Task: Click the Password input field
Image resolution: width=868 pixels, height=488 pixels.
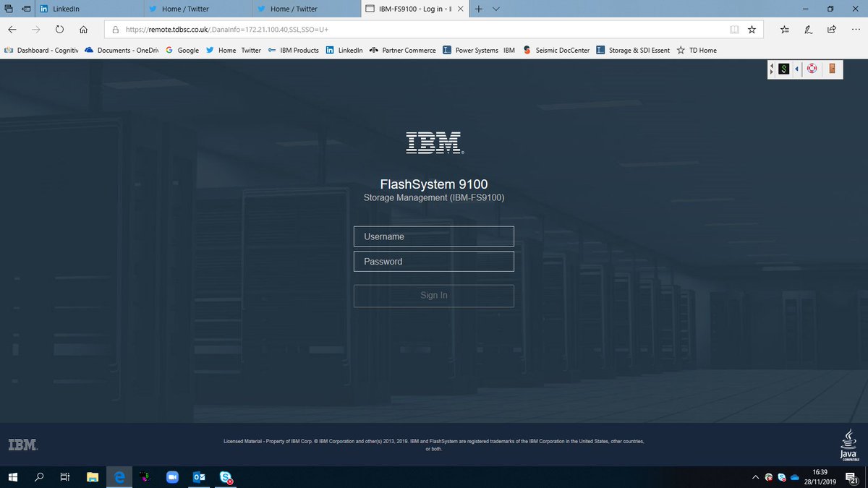Action: pos(434,262)
